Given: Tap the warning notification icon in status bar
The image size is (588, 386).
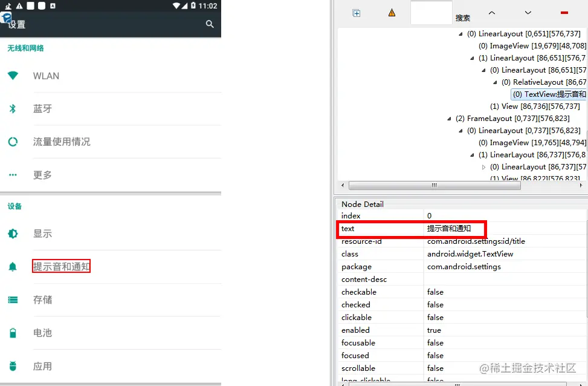Looking at the screenshot, I should (19, 5).
